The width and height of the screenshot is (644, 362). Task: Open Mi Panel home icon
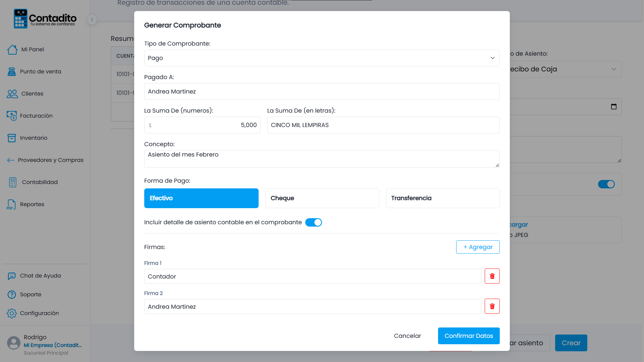pyautogui.click(x=12, y=50)
